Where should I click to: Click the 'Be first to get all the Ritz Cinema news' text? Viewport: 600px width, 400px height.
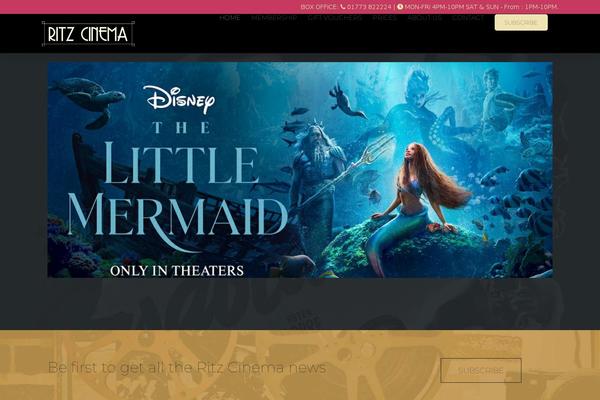[x=187, y=367]
